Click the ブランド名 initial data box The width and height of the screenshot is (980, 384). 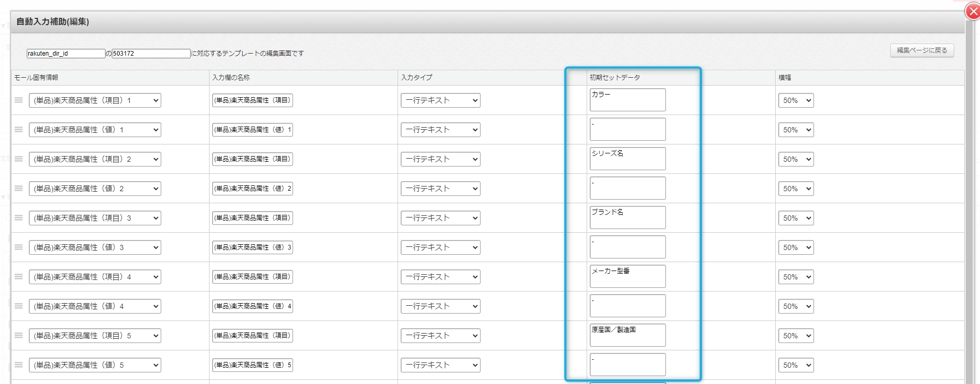(628, 217)
